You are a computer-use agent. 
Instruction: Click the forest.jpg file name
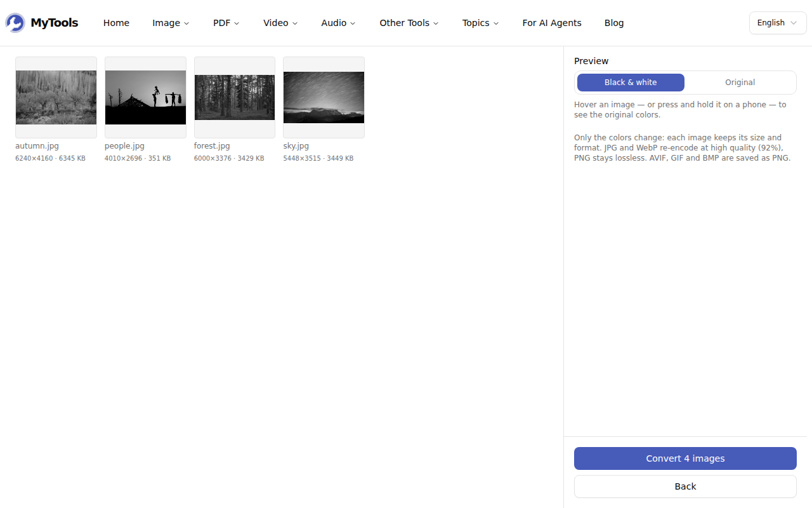click(212, 146)
